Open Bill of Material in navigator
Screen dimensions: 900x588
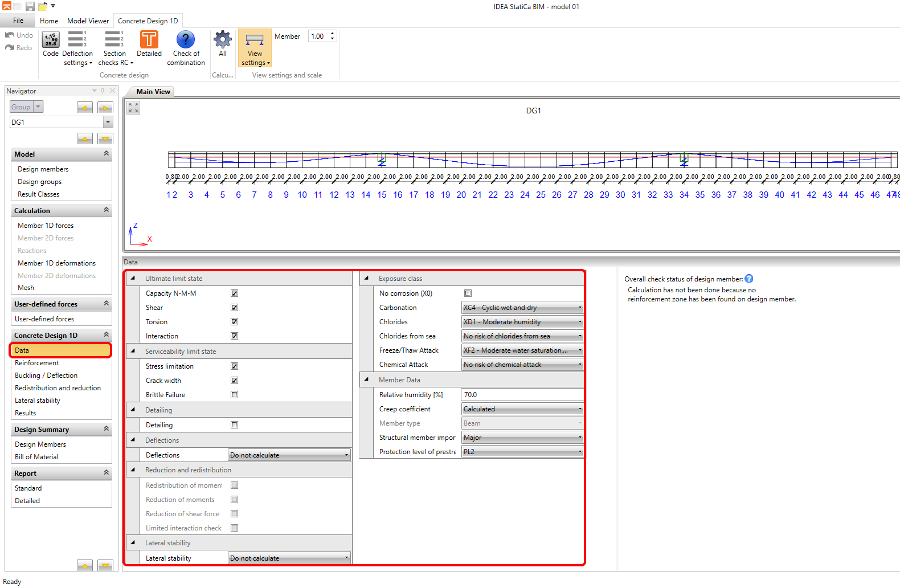36,457
